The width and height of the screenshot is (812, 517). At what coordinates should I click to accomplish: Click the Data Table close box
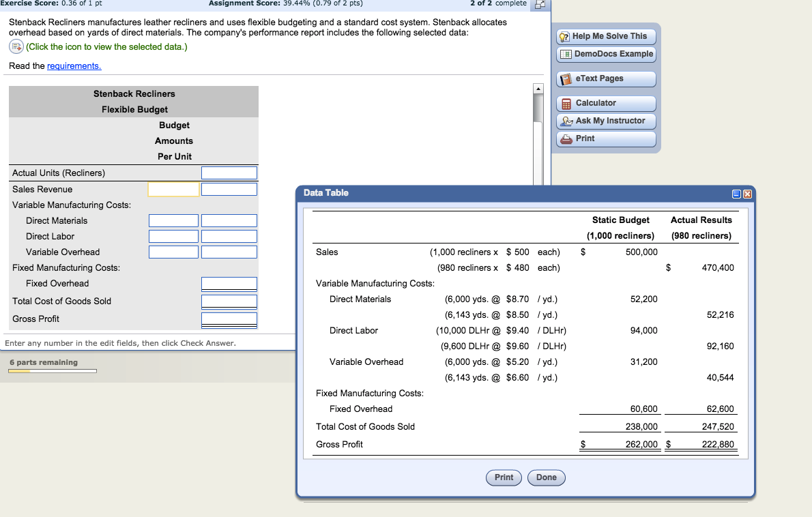click(x=746, y=192)
